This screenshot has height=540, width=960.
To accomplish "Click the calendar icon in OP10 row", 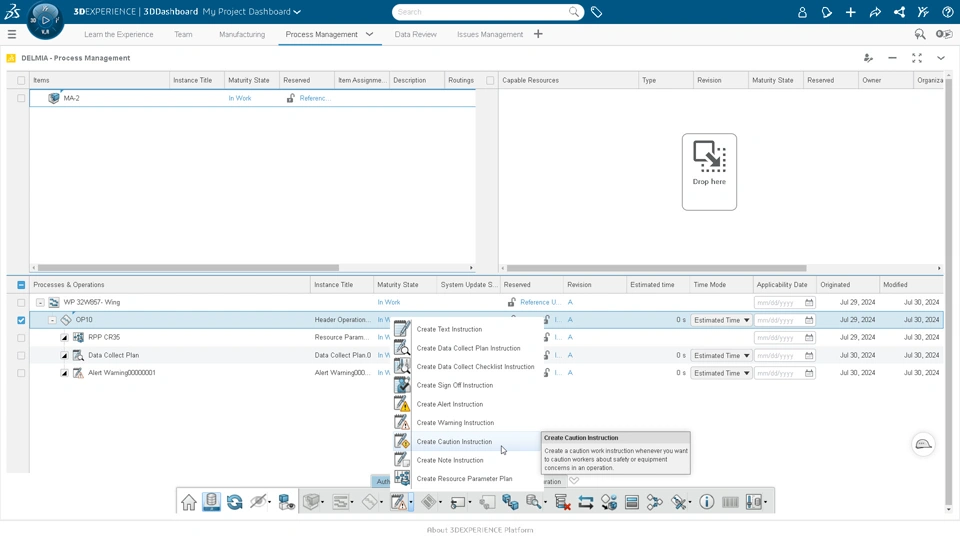I will [x=809, y=320].
